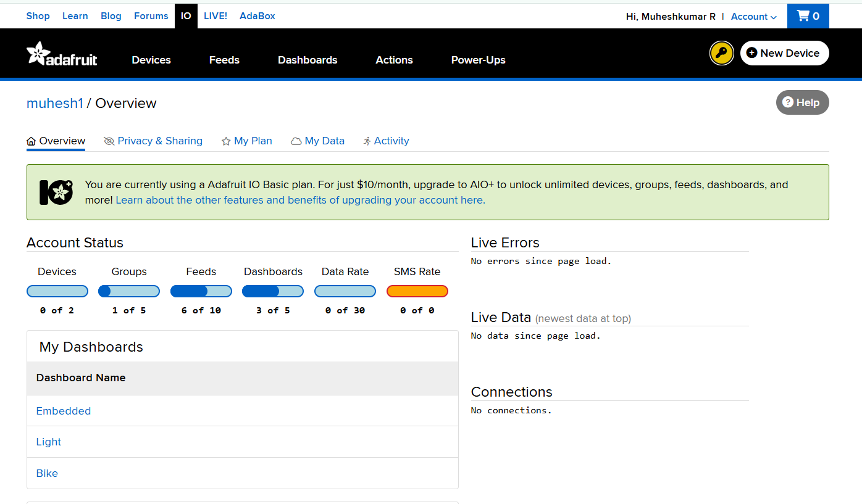Click the 'No data since page load.' text
This screenshot has height=504, width=862.
coord(535,336)
